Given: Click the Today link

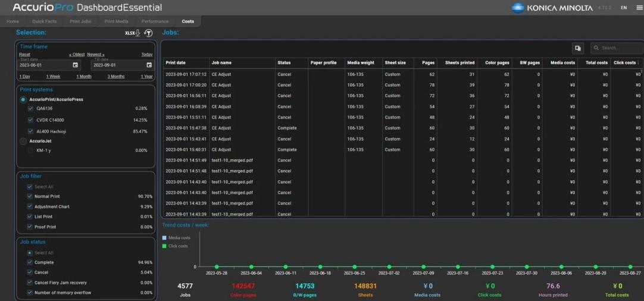Looking at the screenshot, I should [147, 54].
